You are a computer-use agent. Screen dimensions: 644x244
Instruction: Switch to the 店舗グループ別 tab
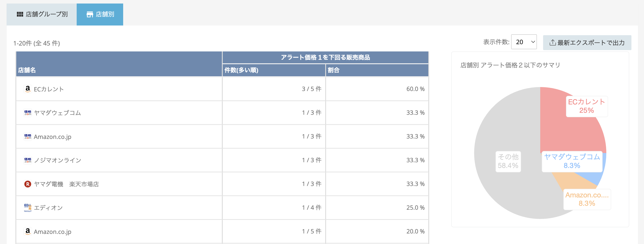42,15
